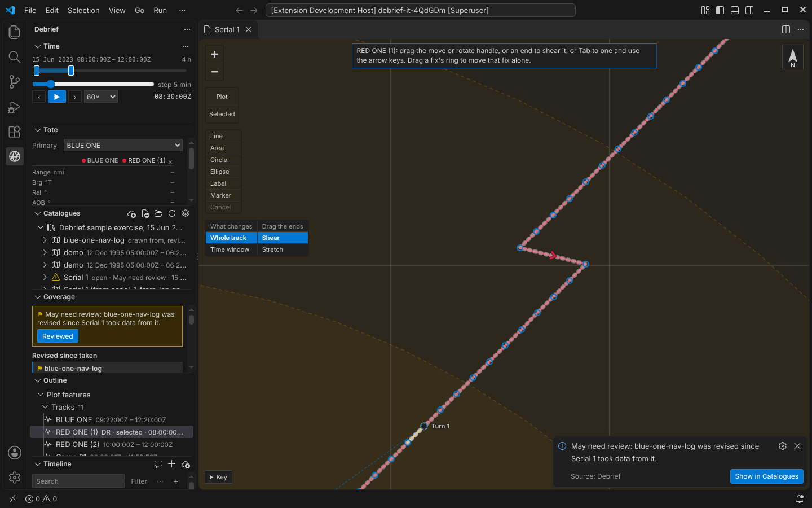Open the Selection menu

(x=83, y=10)
